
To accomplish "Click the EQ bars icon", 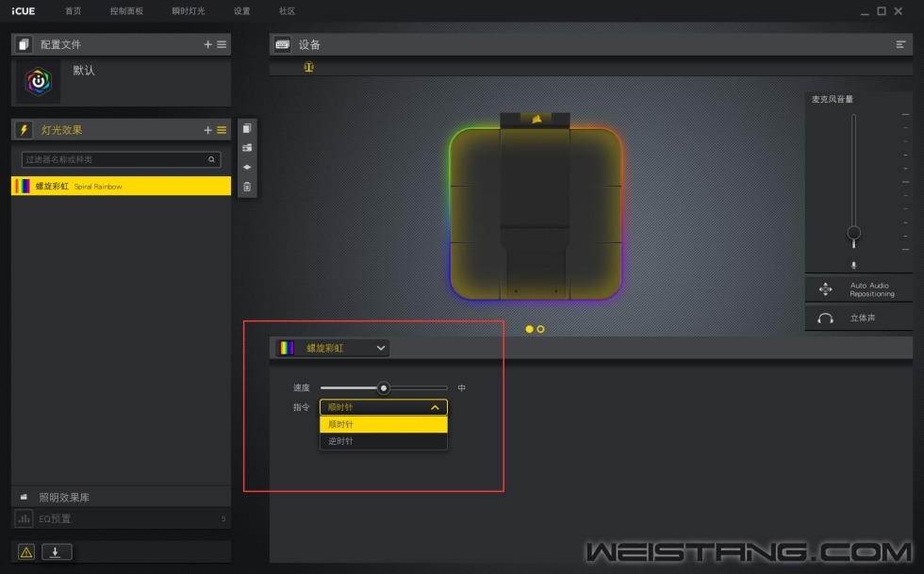I will [x=24, y=518].
